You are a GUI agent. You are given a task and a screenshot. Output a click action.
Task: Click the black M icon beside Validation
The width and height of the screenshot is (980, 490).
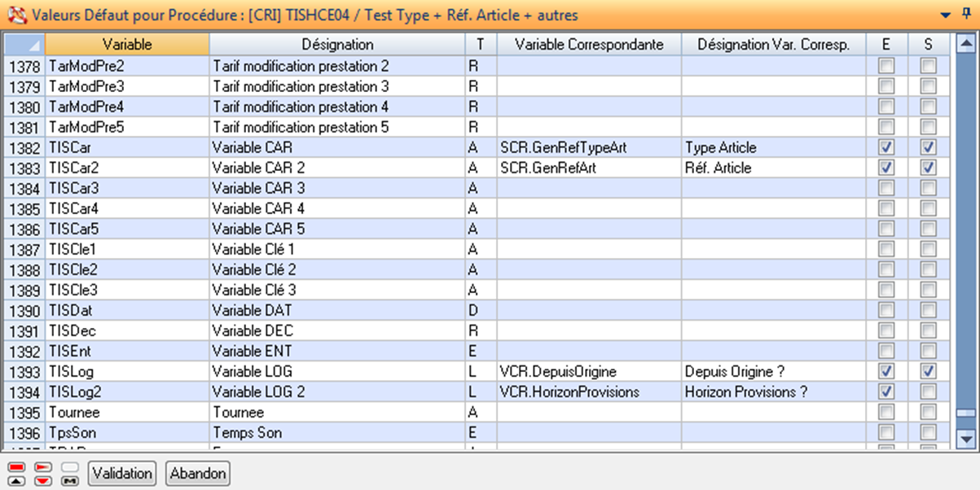[70, 480]
